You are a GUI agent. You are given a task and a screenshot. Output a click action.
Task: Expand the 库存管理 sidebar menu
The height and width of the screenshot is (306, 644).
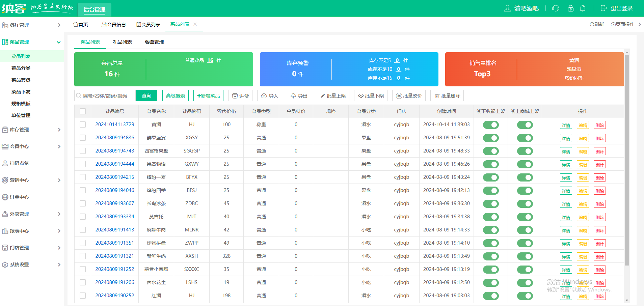32,130
